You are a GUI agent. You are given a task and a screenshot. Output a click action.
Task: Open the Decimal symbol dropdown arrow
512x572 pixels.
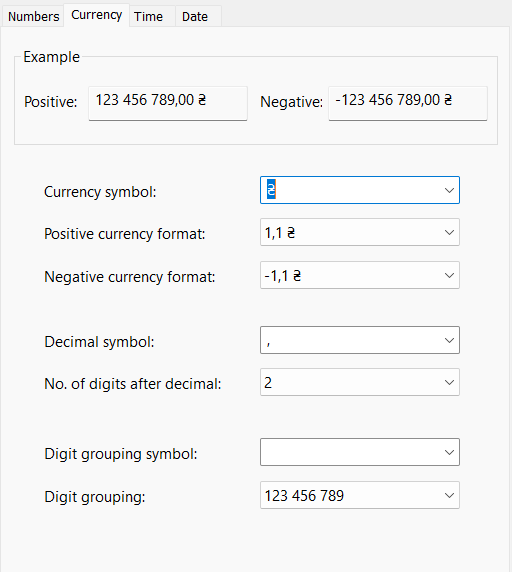tap(449, 340)
